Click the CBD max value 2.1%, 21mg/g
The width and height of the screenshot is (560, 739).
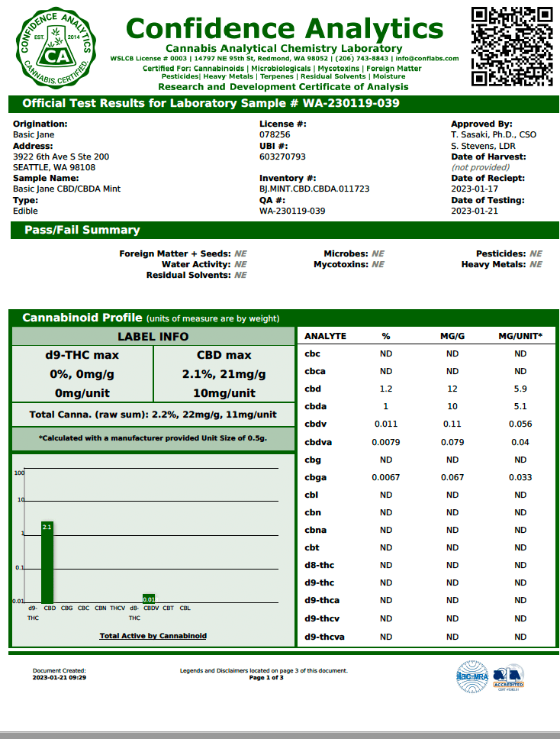[x=224, y=374]
